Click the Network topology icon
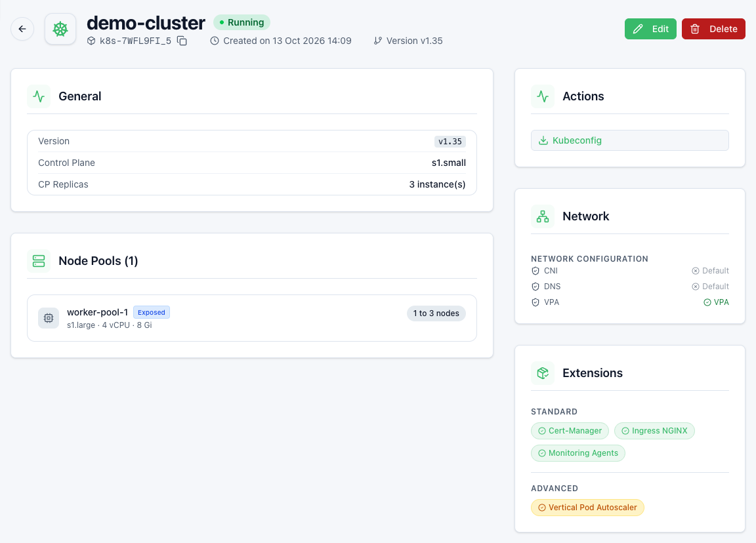The image size is (756, 543). pos(543,216)
